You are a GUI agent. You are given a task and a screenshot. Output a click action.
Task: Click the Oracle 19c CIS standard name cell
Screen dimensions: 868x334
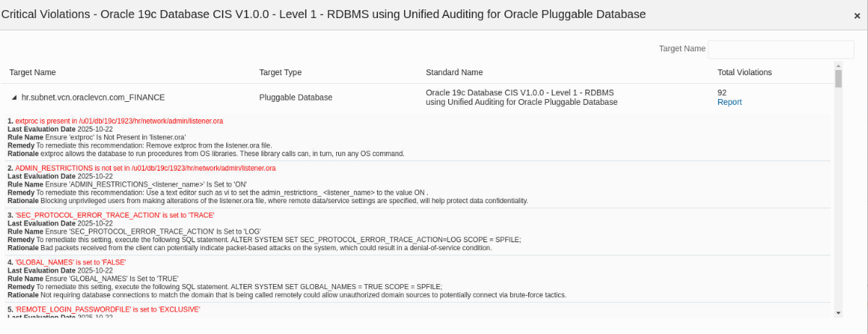520,97
